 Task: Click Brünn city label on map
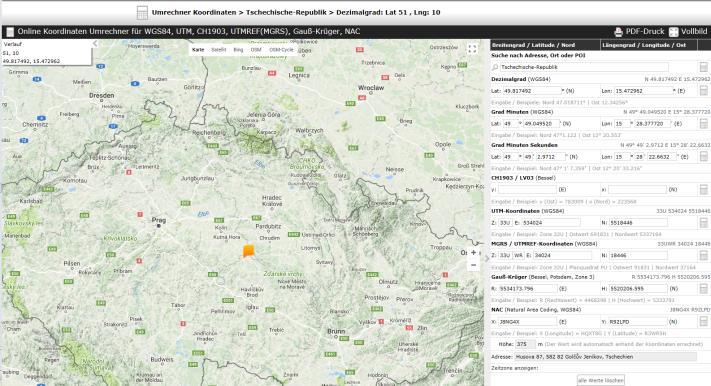click(x=336, y=332)
